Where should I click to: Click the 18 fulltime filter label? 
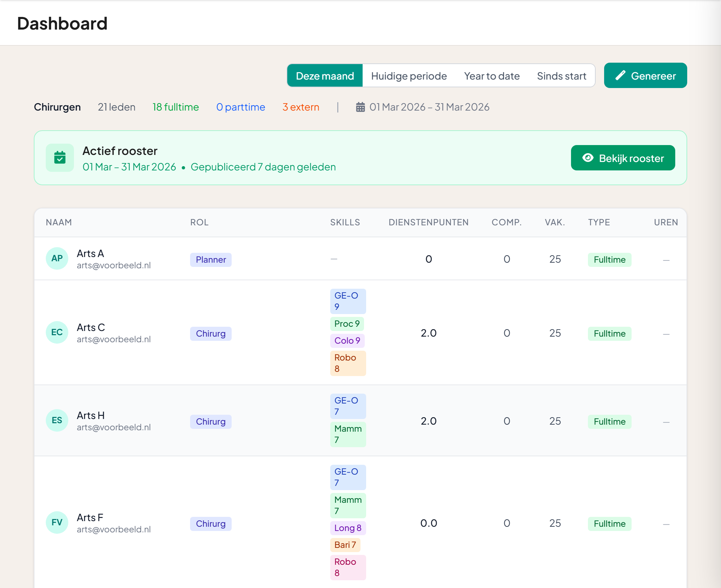[175, 107]
